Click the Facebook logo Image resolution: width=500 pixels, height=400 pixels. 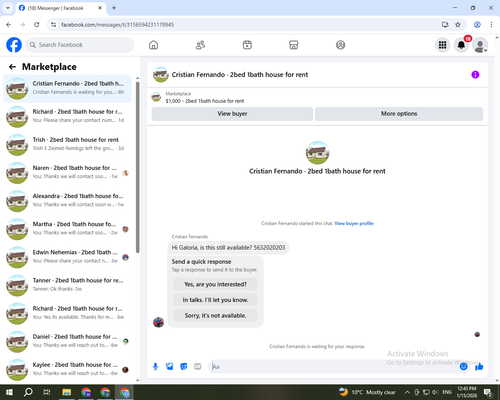coord(14,45)
